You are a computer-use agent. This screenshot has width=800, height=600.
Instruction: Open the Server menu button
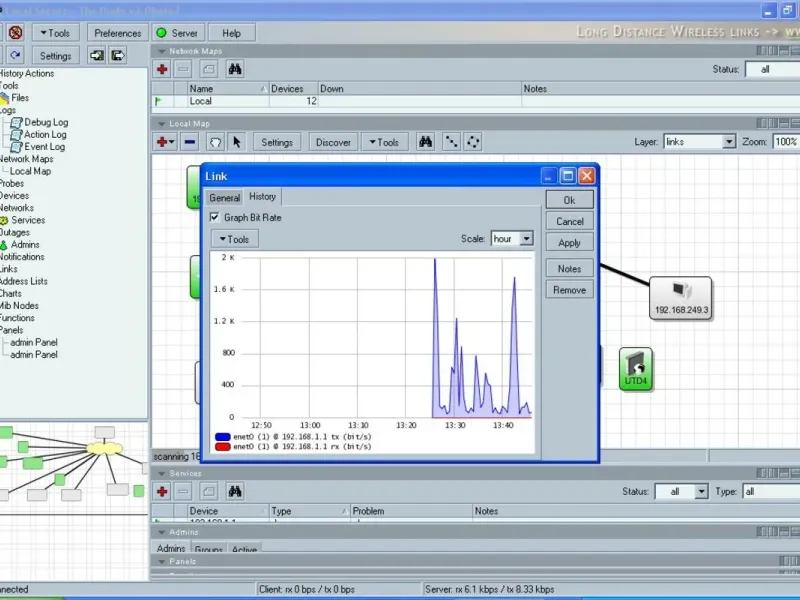pos(178,33)
